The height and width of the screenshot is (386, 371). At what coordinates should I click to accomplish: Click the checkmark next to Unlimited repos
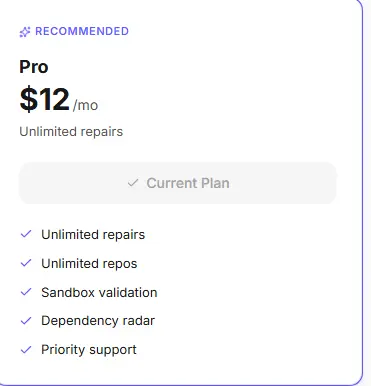click(26, 263)
